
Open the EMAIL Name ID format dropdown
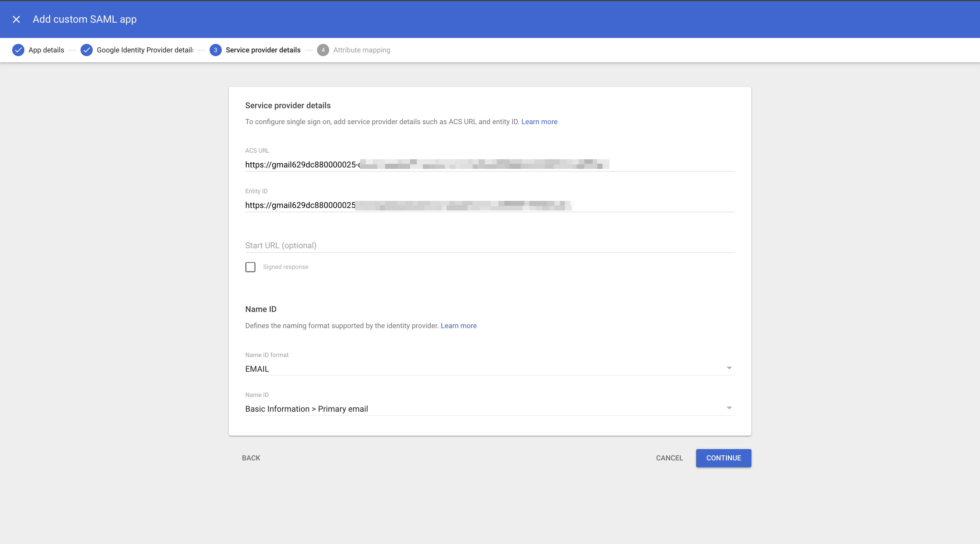(490, 368)
